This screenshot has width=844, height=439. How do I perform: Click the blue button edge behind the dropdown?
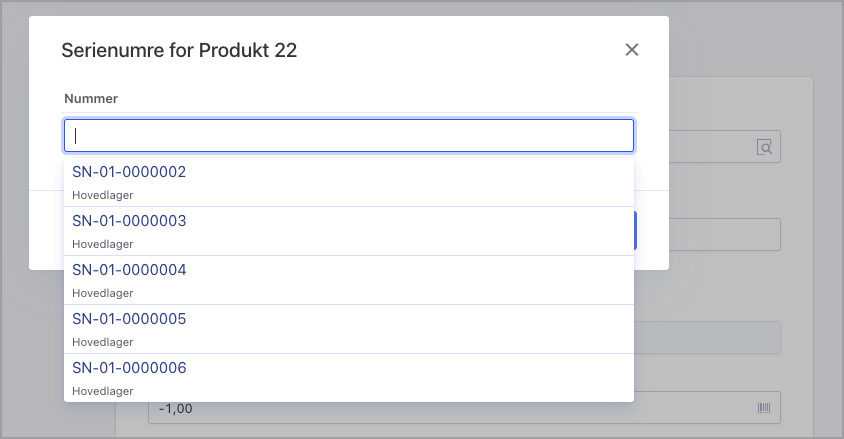click(636, 230)
